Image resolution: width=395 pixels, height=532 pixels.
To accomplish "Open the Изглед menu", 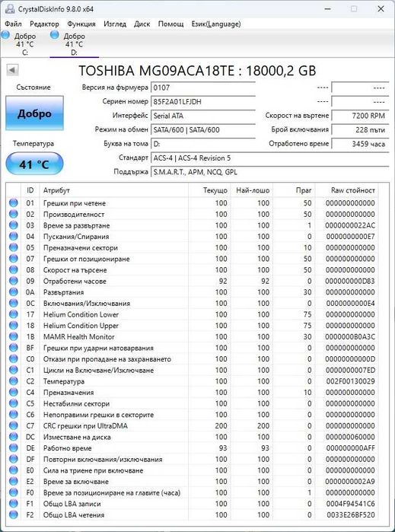I will point(115,24).
